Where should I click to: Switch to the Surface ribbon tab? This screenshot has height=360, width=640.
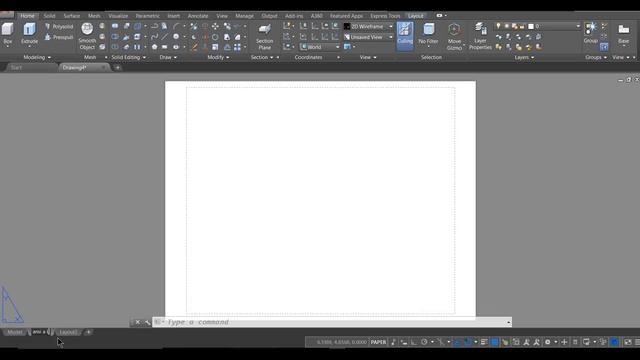[72, 16]
